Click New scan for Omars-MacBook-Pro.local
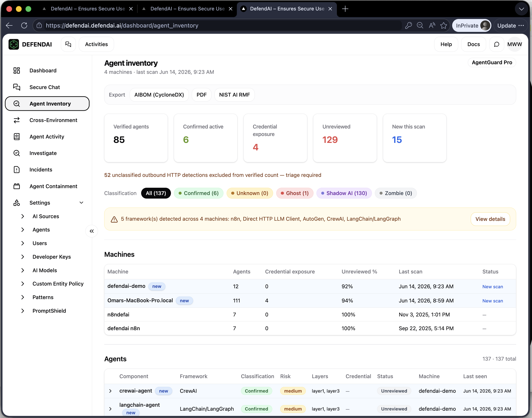Screen dimensions: 532x418 click(x=493, y=301)
